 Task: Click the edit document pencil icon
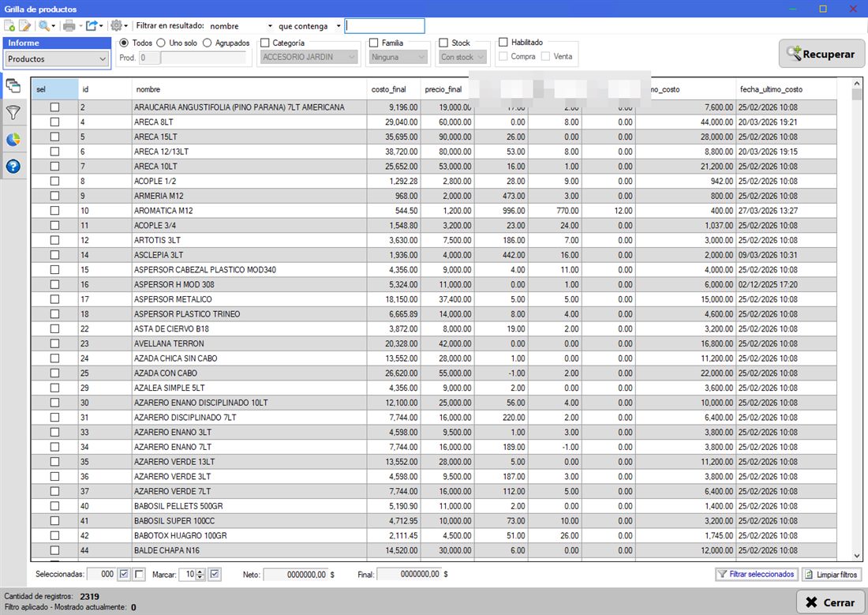point(25,25)
